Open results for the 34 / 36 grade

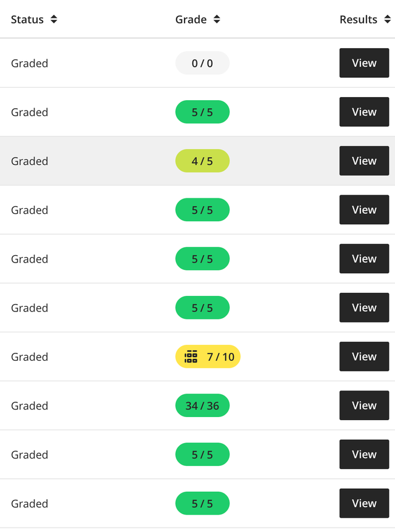364,405
